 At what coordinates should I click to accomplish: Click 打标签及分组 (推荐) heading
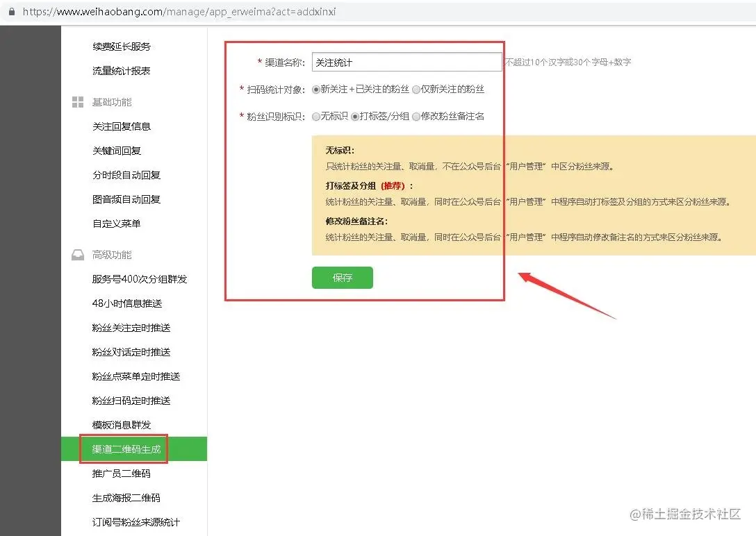click(x=370, y=186)
